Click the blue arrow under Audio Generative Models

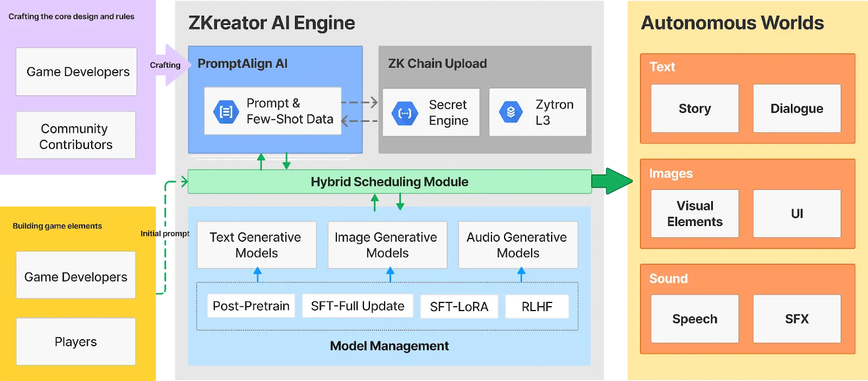[521, 275]
